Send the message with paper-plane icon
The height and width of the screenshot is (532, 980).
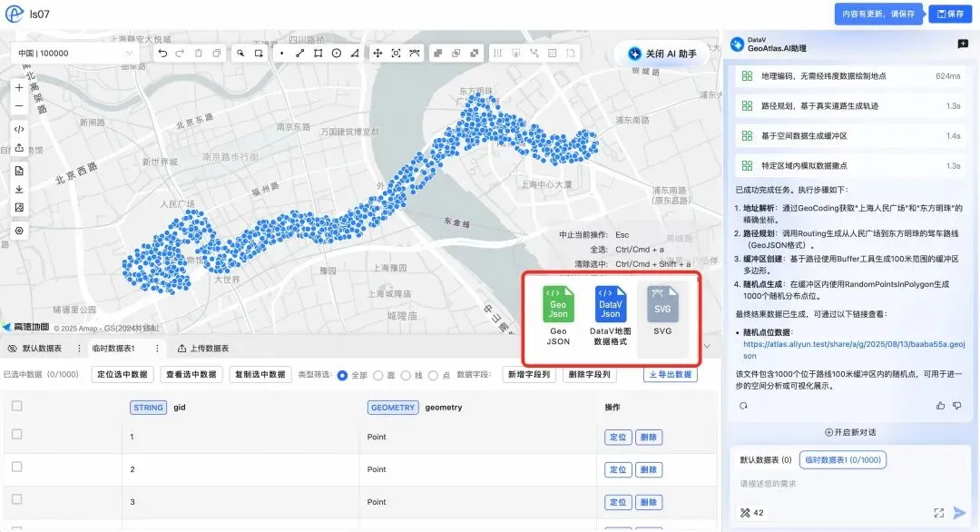click(x=959, y=513)
